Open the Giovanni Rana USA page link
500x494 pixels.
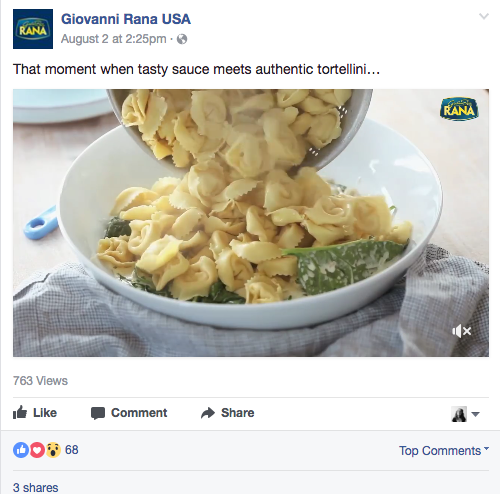tap(126, 19)
